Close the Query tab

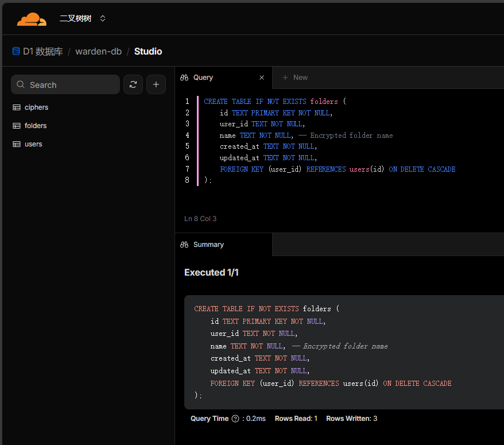coord(262,78)
